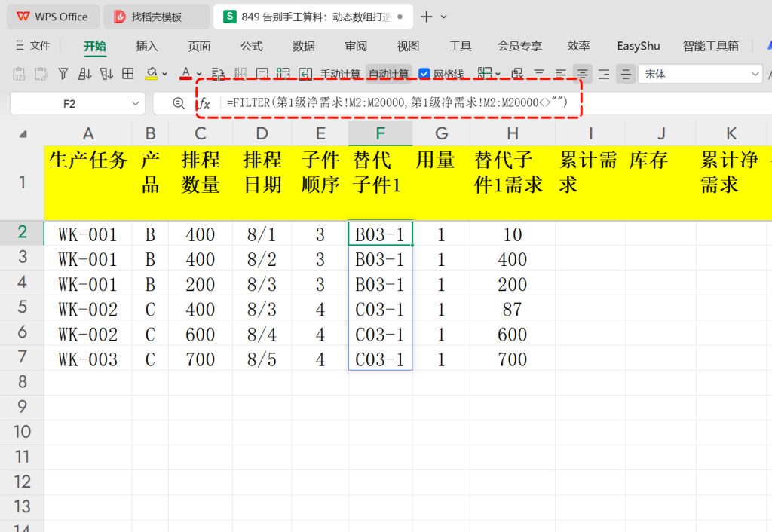Click the freeze panes dropdown icon
Screen dimensions: 772x532
[485, 74]
